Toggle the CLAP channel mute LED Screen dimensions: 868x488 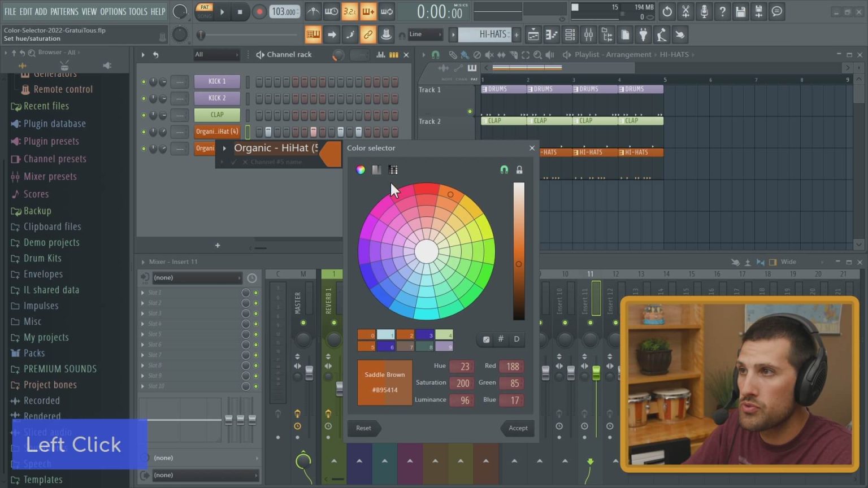tap(144, 115)
